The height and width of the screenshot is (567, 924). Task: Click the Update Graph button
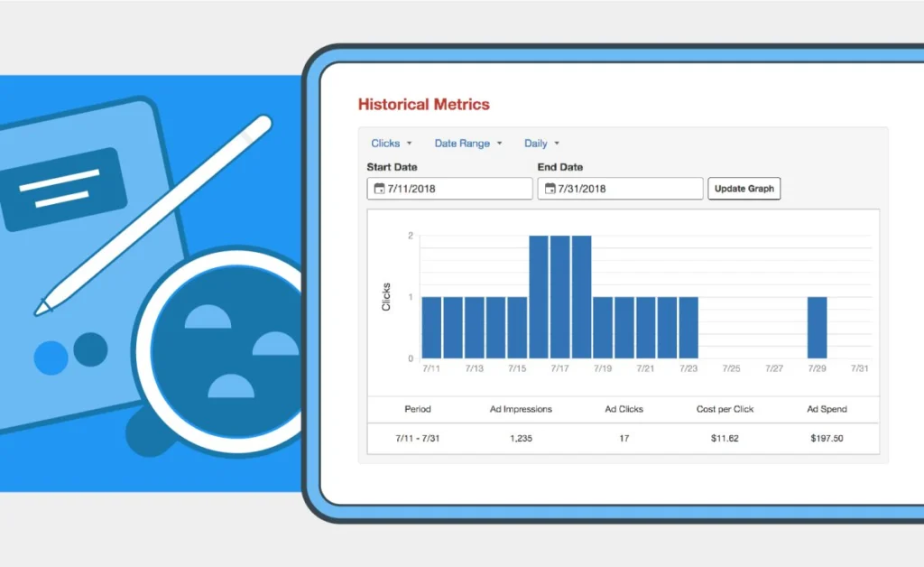[x=744, y=189]
